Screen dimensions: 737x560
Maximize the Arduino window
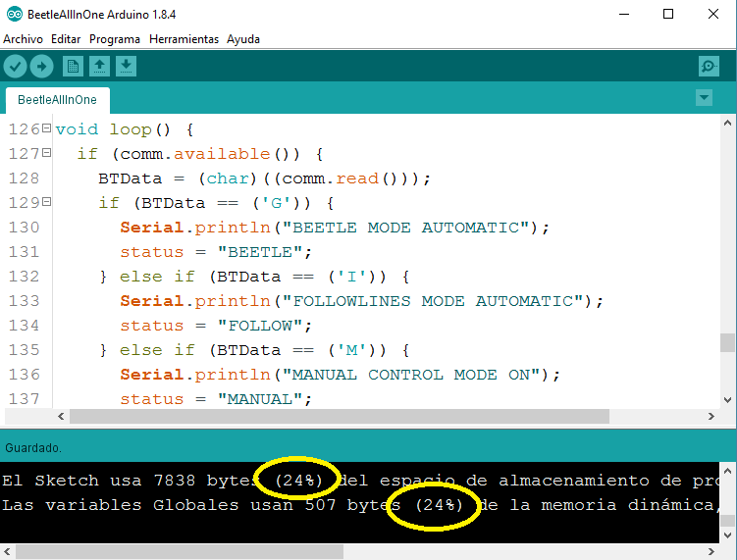click(668, 14)
